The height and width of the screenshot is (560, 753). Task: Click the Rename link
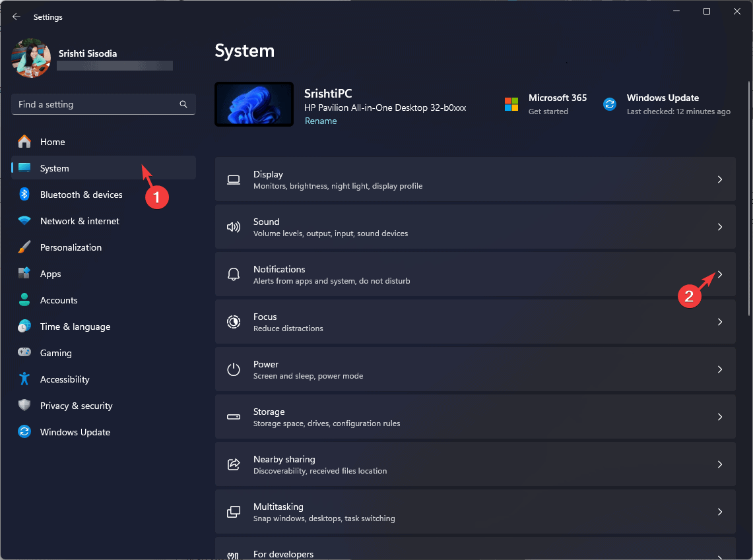pos(321,121)
